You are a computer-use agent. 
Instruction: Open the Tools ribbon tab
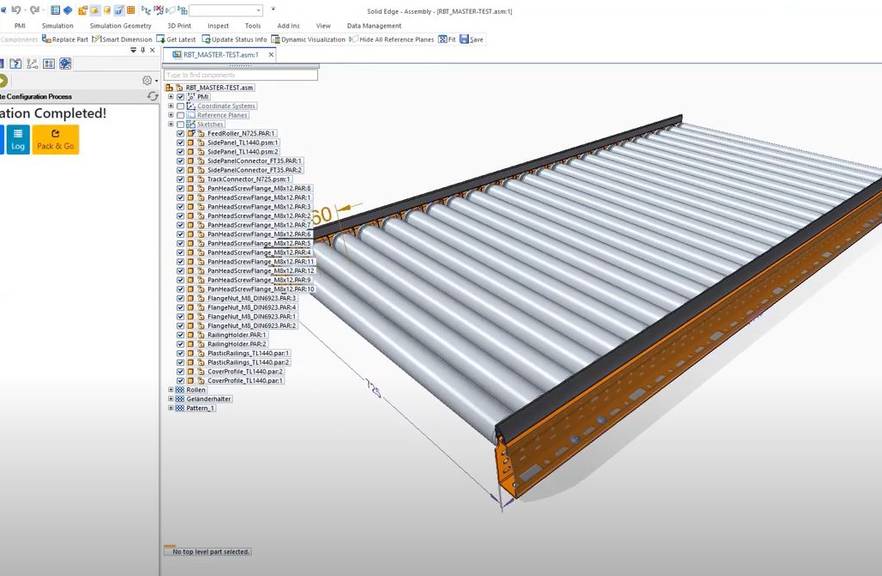pos(253,26)
